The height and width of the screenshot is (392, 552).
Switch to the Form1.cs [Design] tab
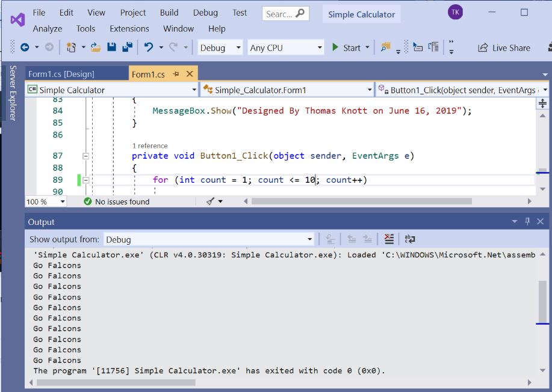[61, 74]
